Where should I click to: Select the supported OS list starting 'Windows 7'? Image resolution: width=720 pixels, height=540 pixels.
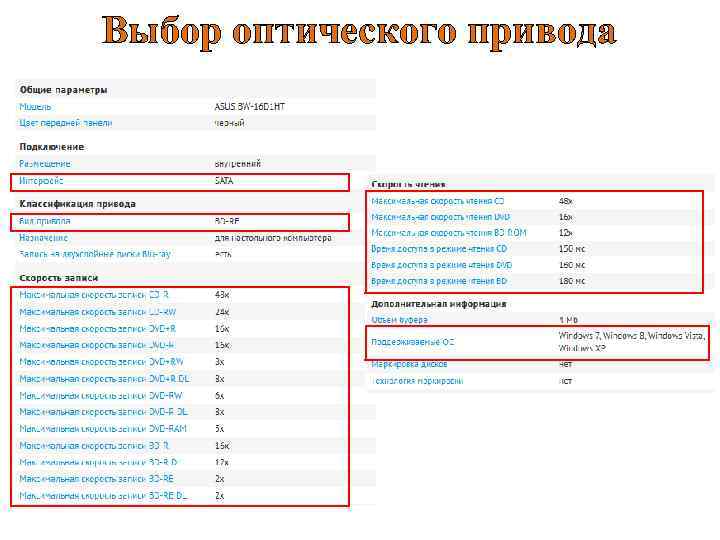click(632, 342)
